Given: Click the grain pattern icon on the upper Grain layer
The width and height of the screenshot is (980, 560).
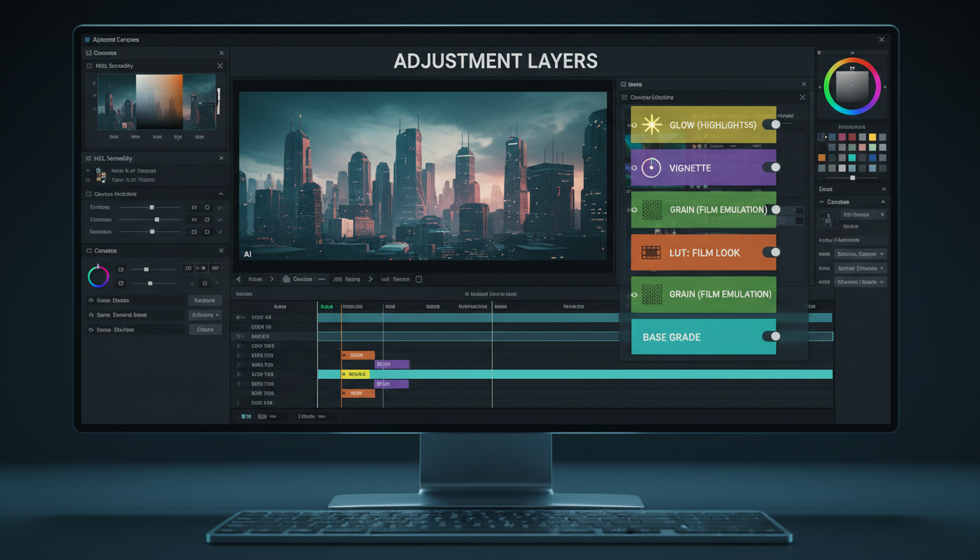Looking at the screenshot, I should (654, 210).
